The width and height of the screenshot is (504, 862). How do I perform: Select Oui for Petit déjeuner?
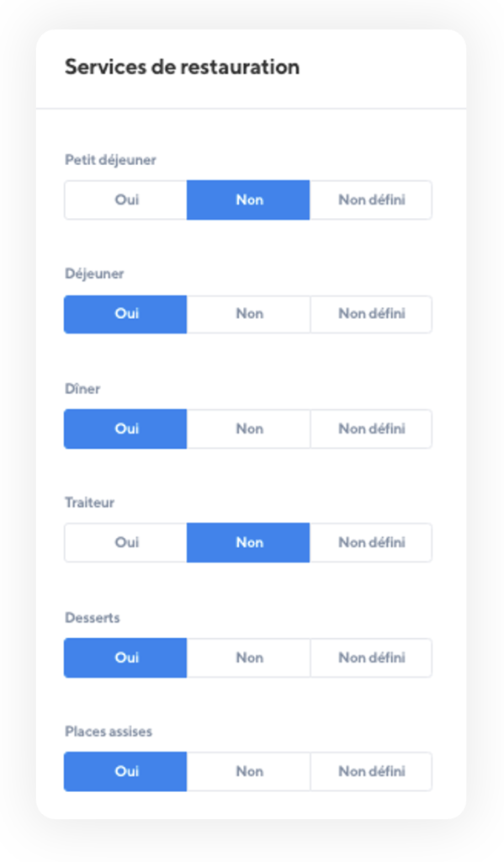coord(126,200)
